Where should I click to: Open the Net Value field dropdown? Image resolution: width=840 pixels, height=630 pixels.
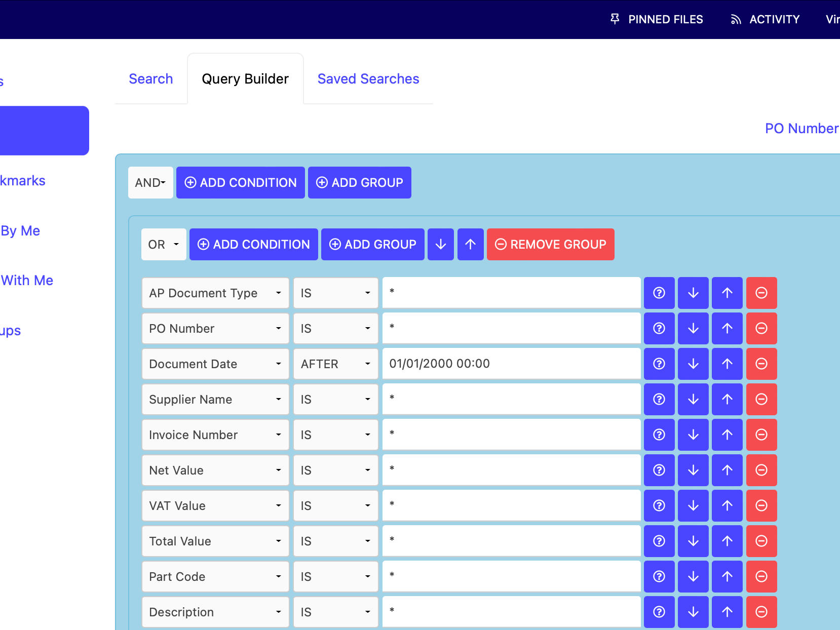tap(215, 470)
